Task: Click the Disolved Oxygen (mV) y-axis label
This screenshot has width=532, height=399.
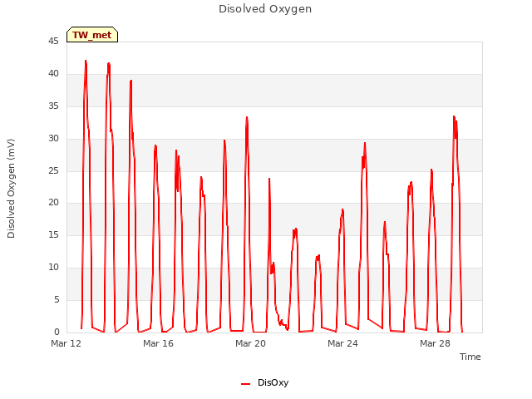Action: coord(11,189)
